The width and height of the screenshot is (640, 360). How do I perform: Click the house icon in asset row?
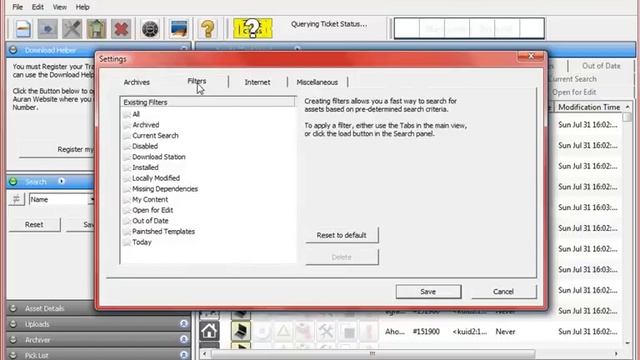(209, 331)
